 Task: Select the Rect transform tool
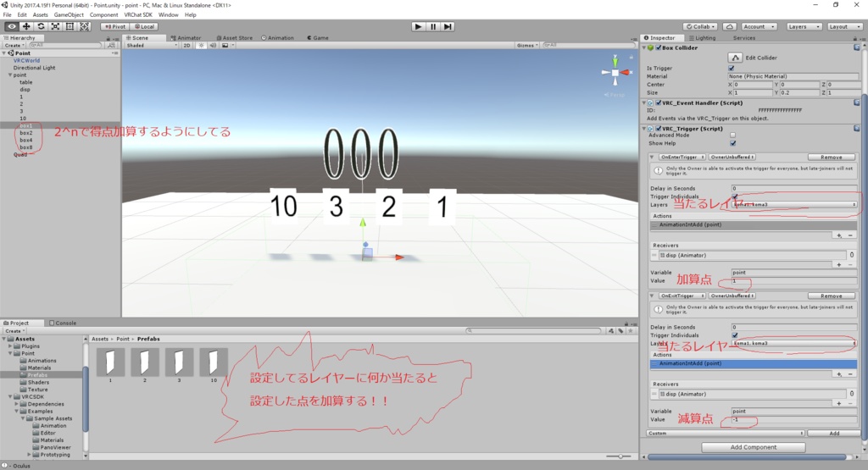click(x=70, y=26)
